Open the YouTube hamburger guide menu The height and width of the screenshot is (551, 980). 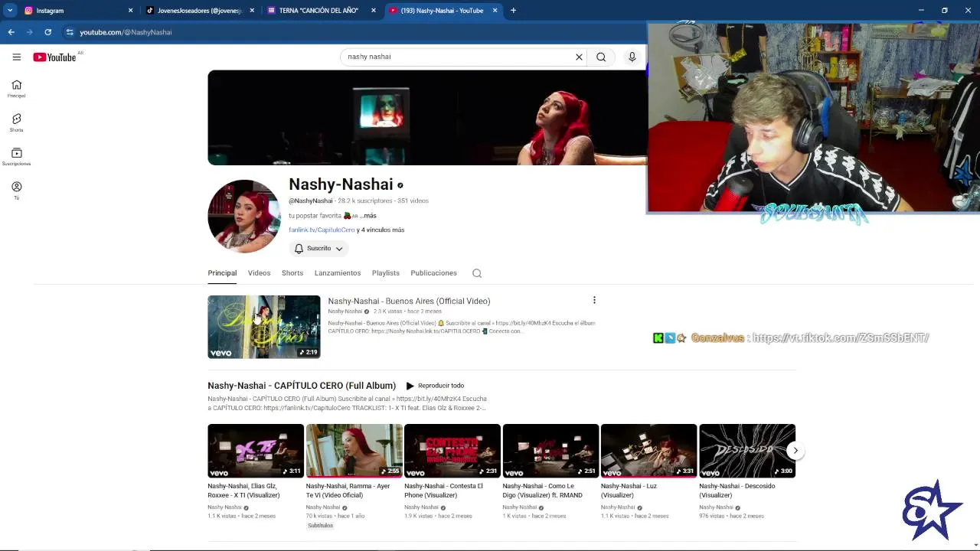16,57
